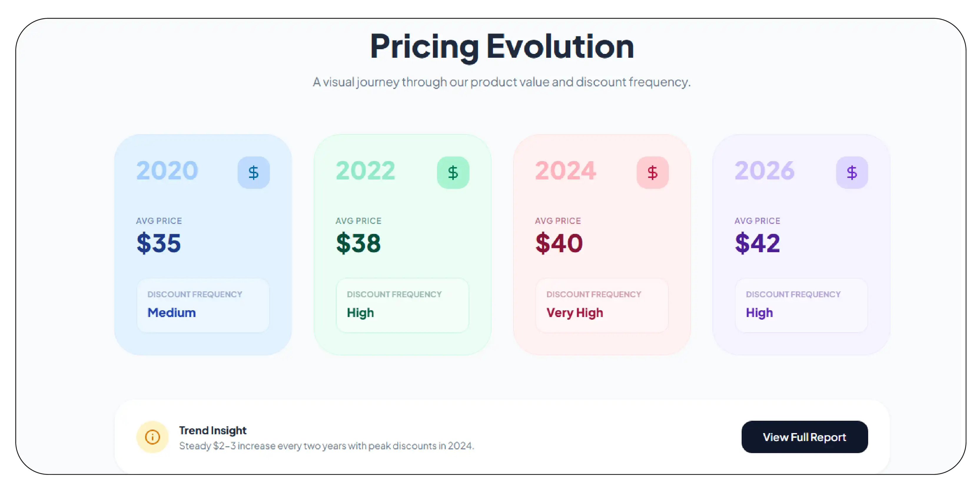Select the 2024 year heading

point(565,171)
